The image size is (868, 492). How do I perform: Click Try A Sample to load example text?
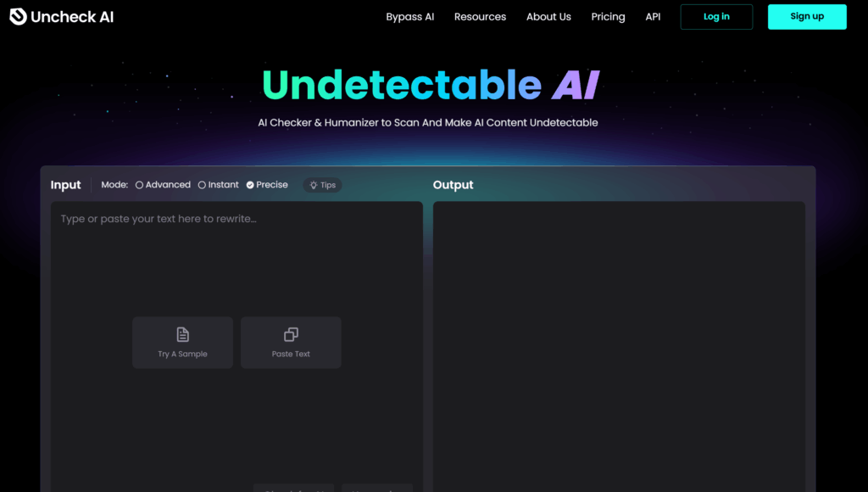point(182,343)
